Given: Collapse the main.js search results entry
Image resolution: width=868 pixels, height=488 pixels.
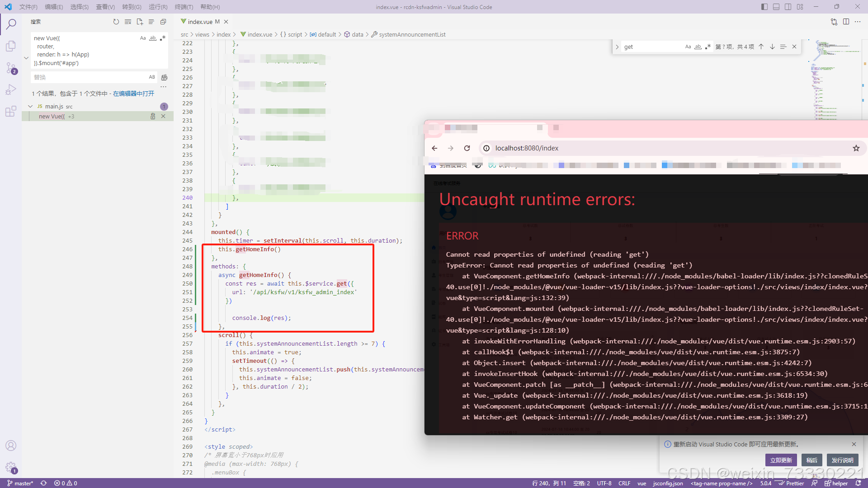Looking at the screenshot, I should [x=30, y=106].
